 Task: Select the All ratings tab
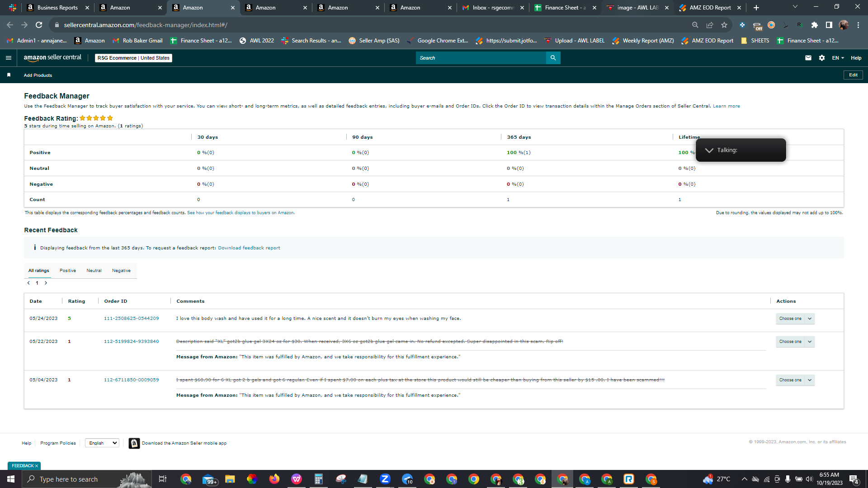click(39, 271)
